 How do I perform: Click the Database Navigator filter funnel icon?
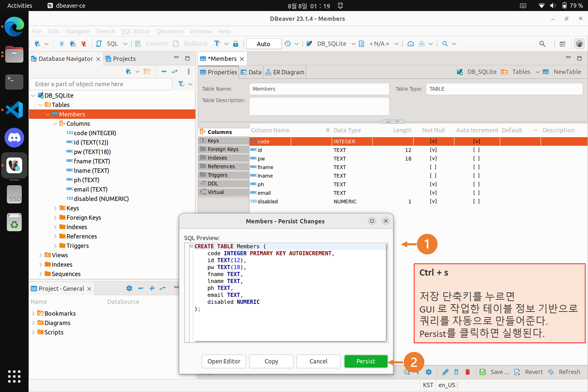181,84
